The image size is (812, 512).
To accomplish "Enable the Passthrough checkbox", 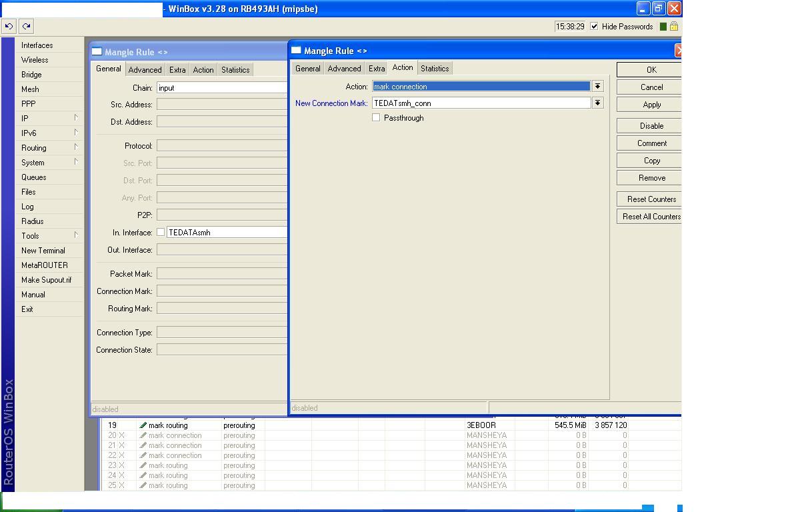I will coord(376,118).
